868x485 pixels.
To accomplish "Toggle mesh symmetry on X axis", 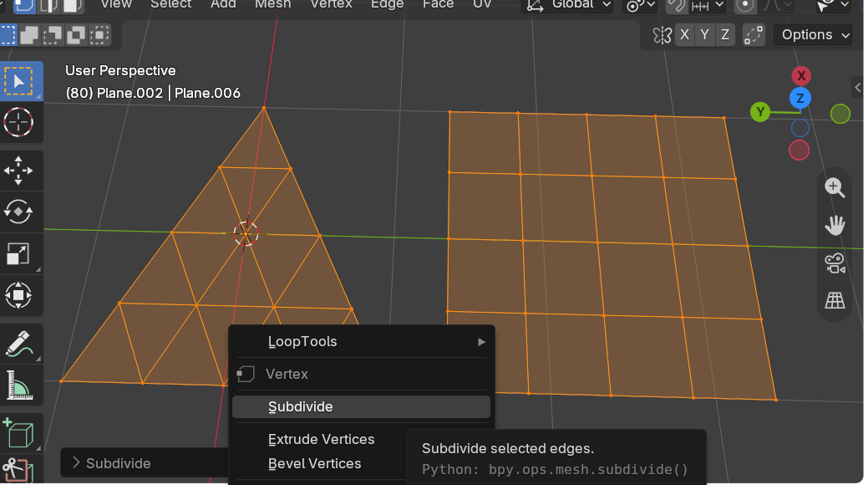I will coord(684,35).
